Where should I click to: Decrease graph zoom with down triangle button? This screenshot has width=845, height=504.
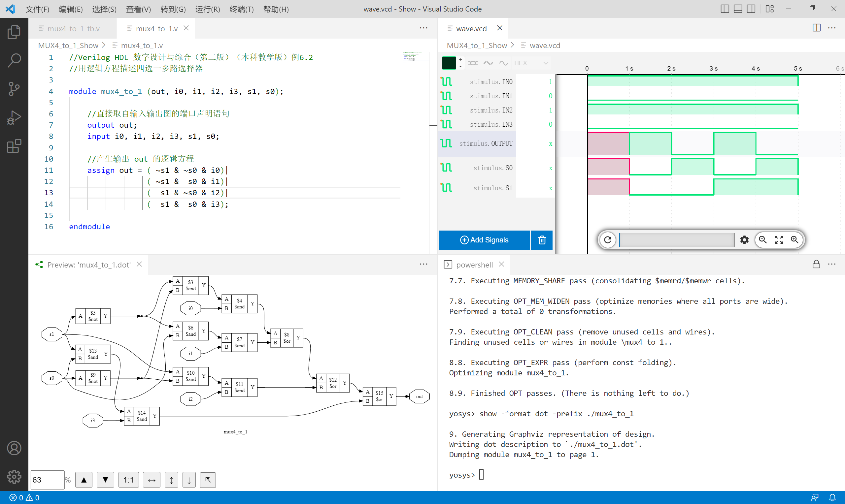105,480
